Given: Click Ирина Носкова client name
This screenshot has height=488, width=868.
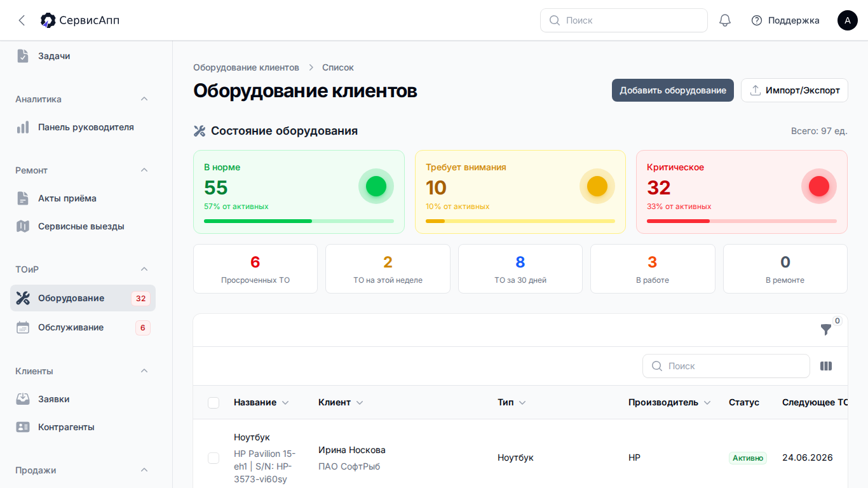Looking at the screenshot, I should point(352,450).
